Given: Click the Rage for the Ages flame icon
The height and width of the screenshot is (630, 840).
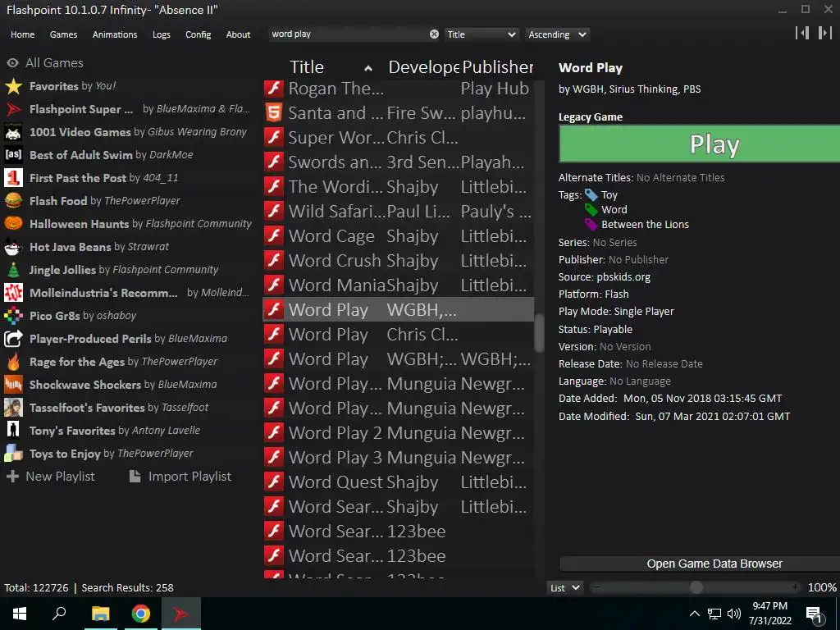Looking at the screenshot, I should tap(13, 362).
